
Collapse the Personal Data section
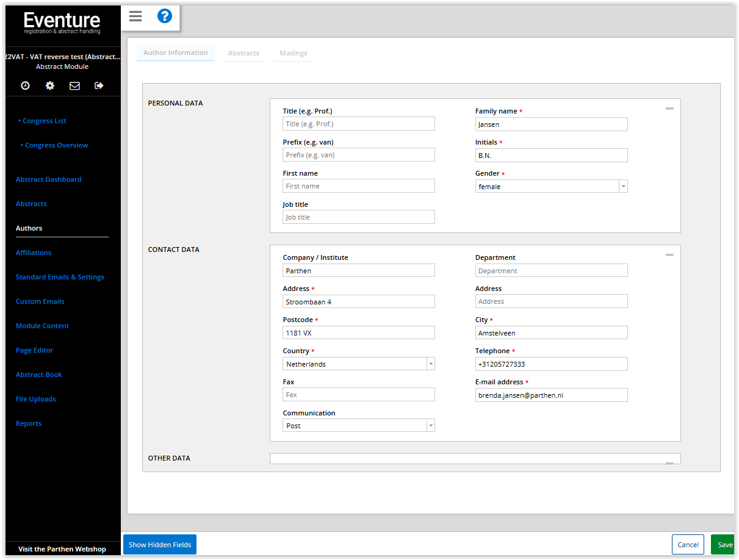point(669,109)
